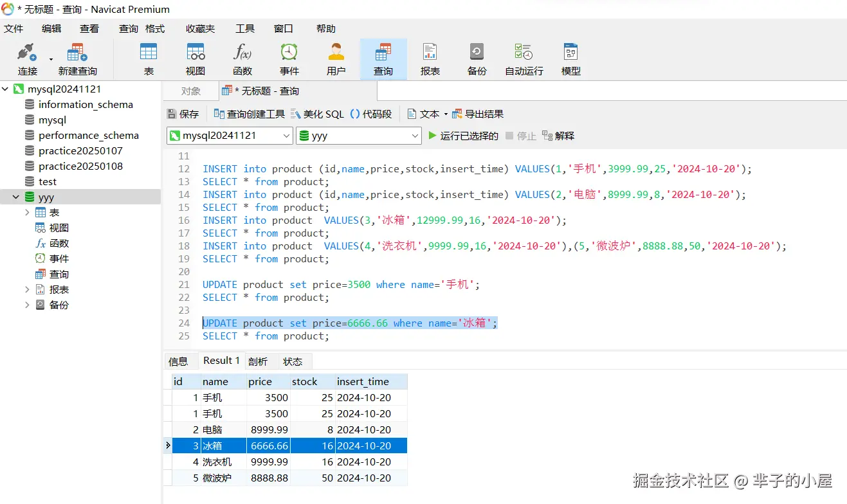Open the 窗口 (Window) menu
The image size is (847, 504).
[284, 29]
